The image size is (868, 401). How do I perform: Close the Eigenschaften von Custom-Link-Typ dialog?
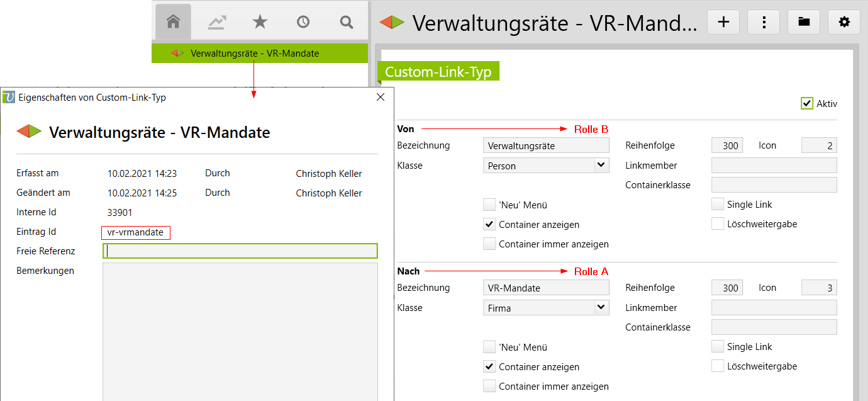381,97
